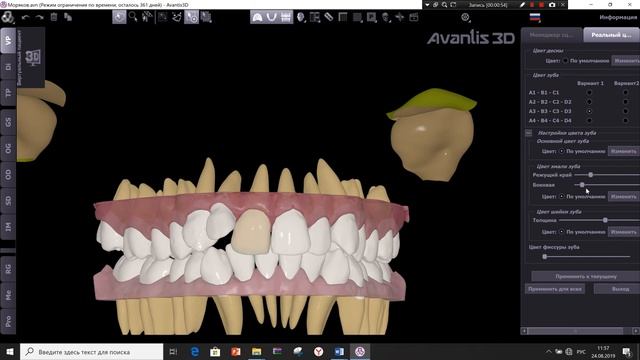Click the 3D virtual patient icon
The image size is (640, 360).
click(33, 57)
